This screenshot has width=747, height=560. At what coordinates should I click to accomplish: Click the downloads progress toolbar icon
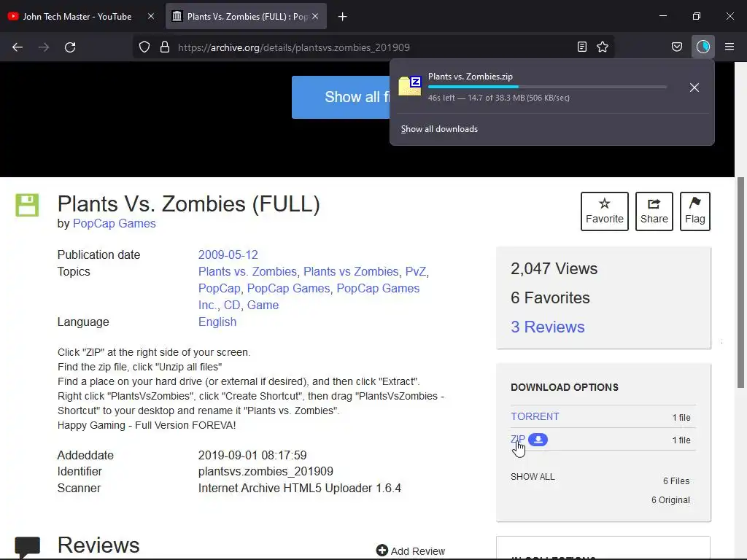pos(703,47)
